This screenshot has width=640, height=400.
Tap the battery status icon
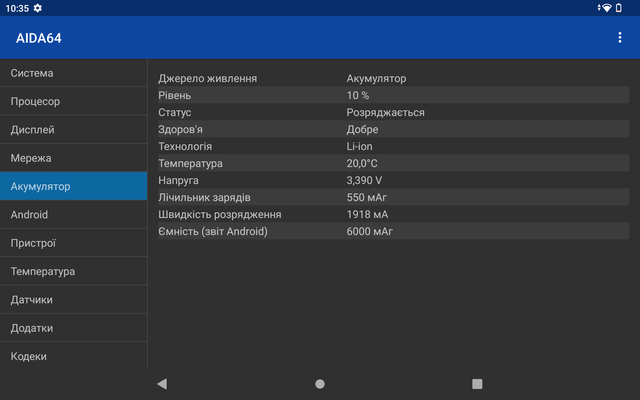click(619, 8)
